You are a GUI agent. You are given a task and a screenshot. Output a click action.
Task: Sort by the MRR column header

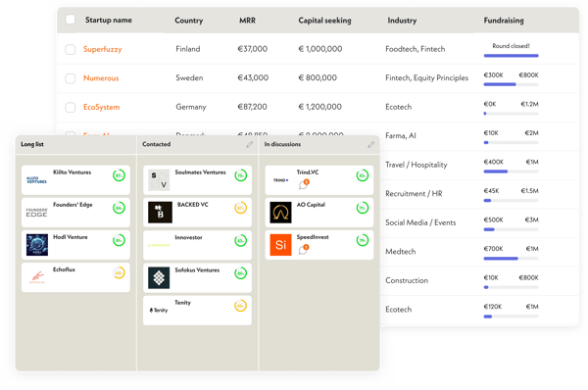coord(247,21)
